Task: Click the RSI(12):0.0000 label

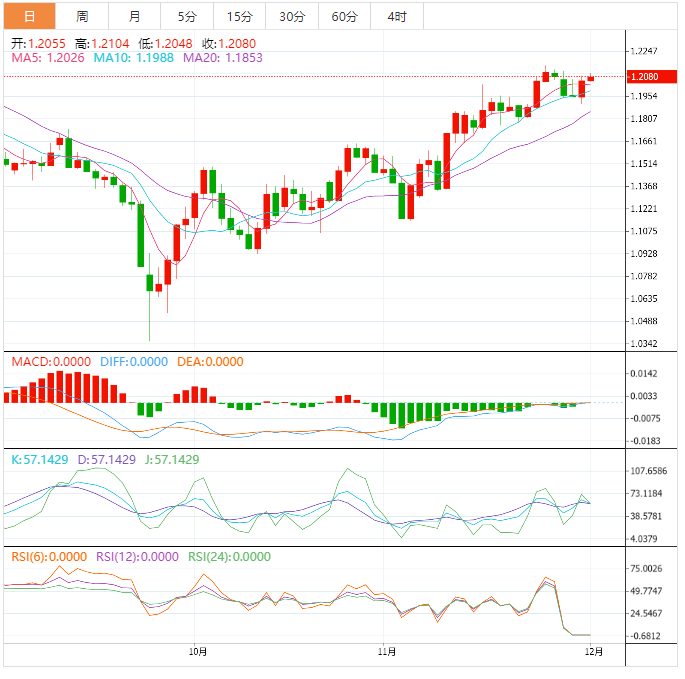Action: (137, 557)
